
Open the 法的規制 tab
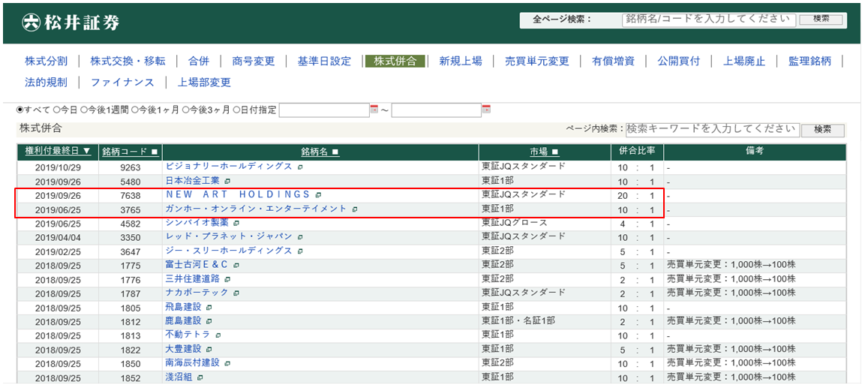pyautogui.click(x=47, y=83)
